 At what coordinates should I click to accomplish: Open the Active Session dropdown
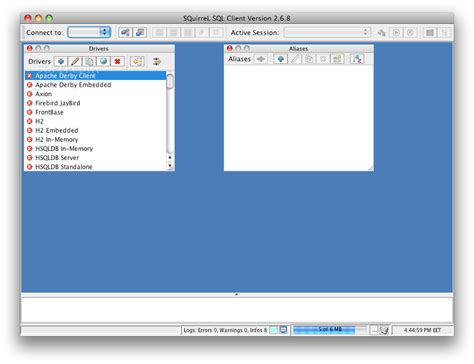[327, 32]
